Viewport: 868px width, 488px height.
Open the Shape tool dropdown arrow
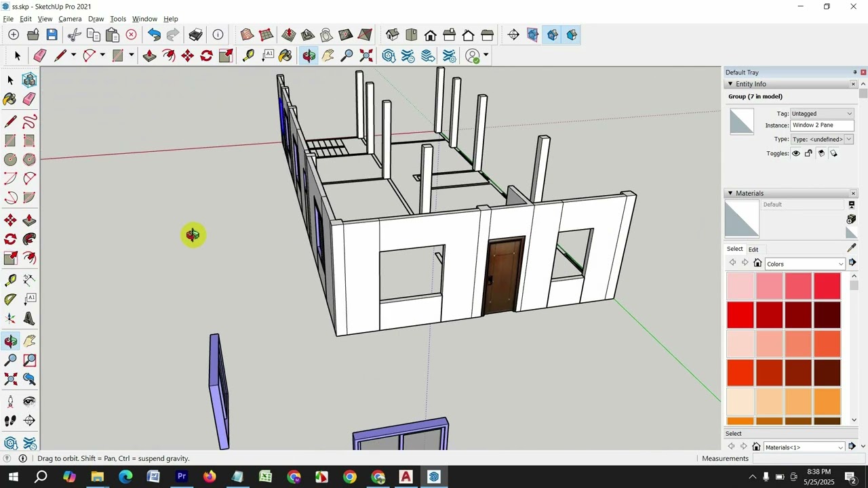coord(132,56)
